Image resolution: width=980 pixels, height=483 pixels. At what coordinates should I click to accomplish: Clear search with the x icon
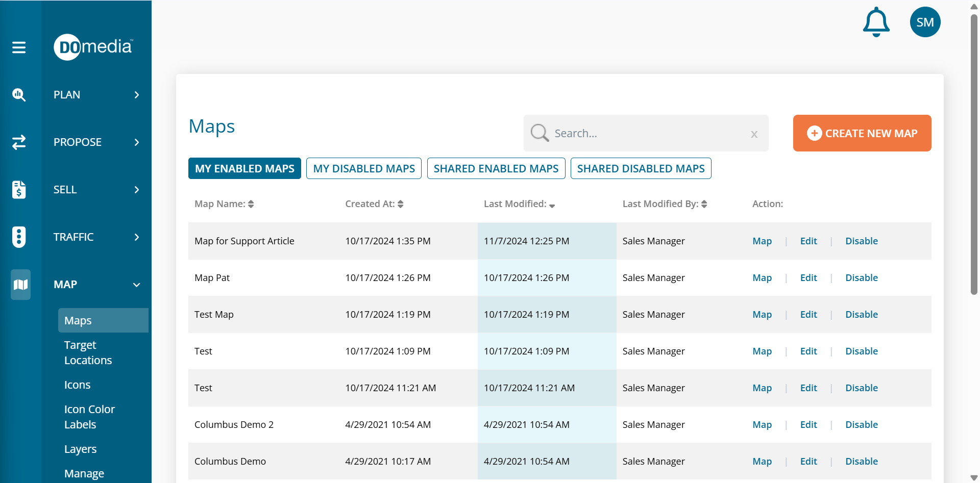point(754,134)
